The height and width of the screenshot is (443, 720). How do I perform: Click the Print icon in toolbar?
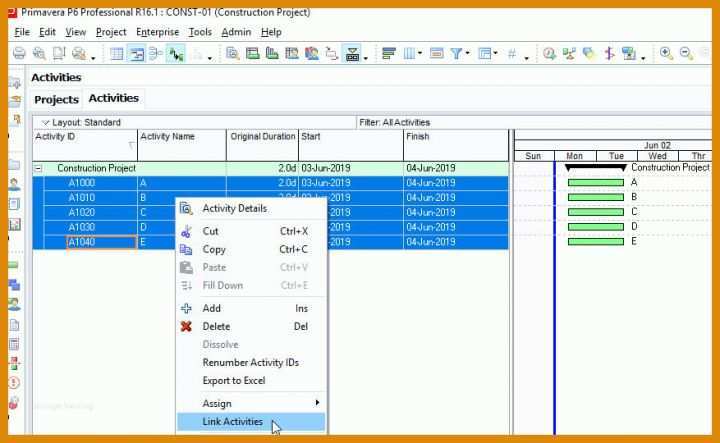19,54
